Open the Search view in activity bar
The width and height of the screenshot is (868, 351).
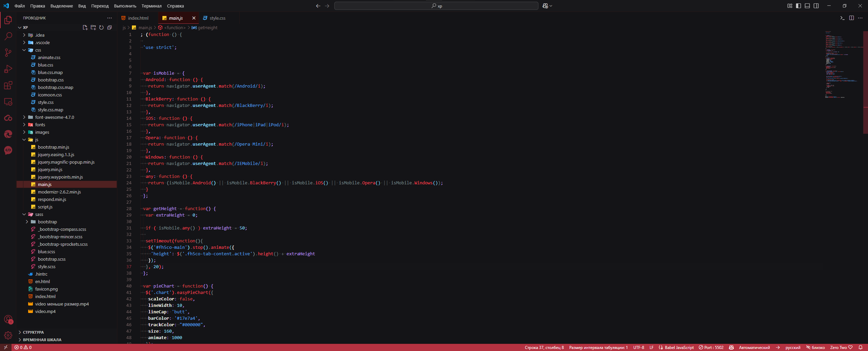(8, 36)
